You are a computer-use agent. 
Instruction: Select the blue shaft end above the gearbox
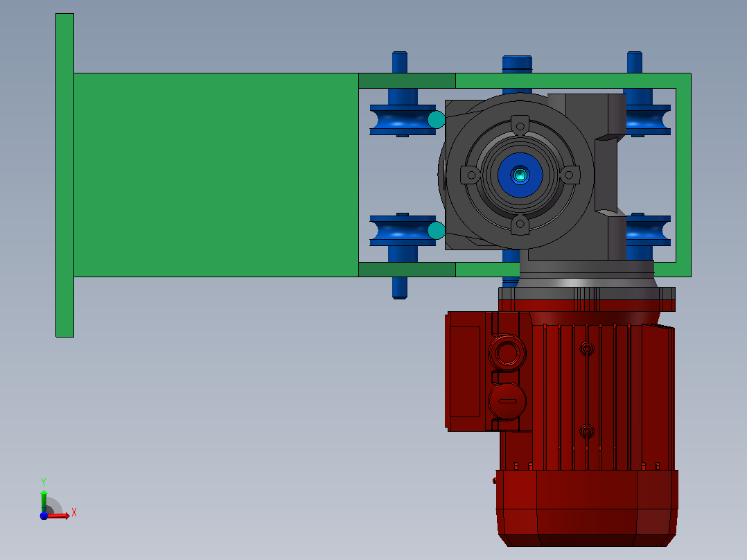click(x=518, y=64)
